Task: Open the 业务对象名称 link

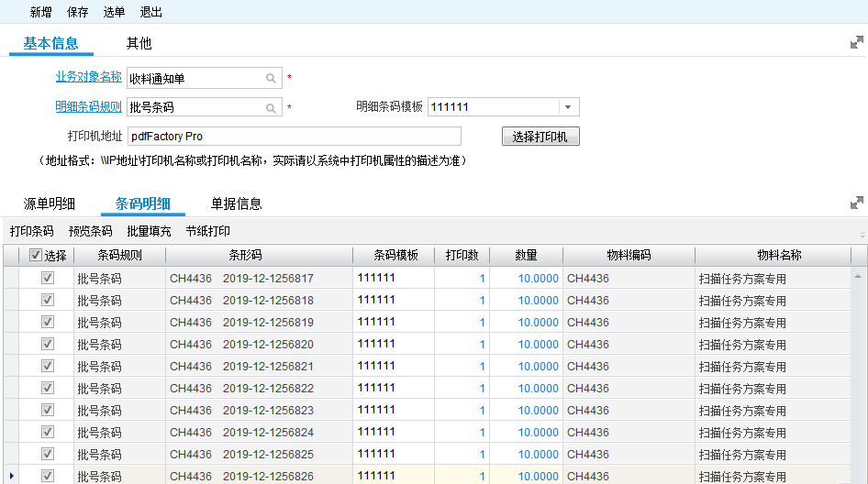Action: (88, 77)
